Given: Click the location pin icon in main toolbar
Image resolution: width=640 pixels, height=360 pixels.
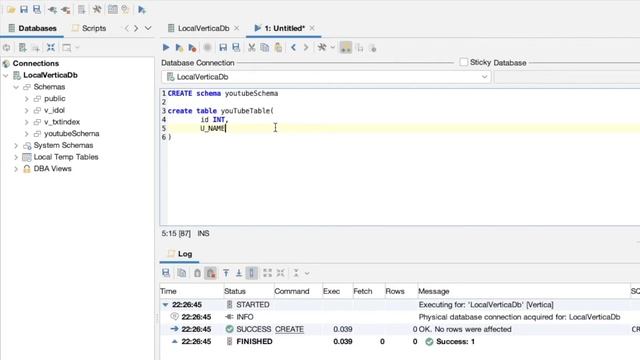Looking at the screenshot, I should click(125, 9).
